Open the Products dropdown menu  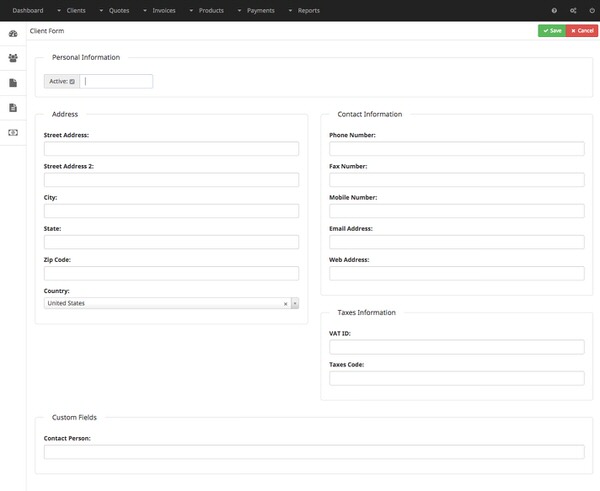(x=207, y=11)
